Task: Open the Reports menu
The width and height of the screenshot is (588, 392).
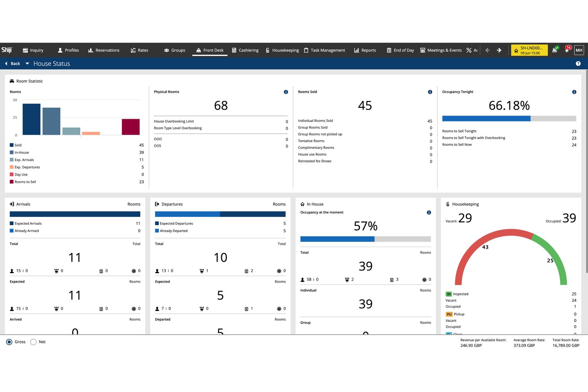Action: click(x=365, y=50)
